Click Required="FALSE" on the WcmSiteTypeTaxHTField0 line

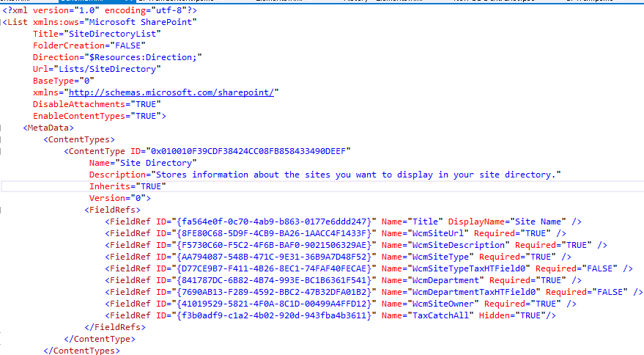click(577, 268)
